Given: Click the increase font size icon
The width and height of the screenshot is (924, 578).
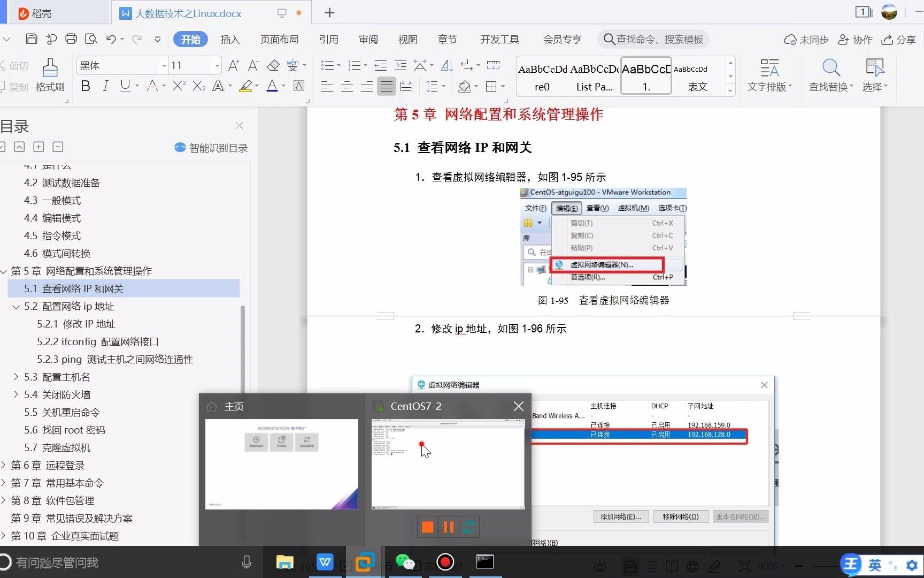Looking at the screenshot, I should 234,65.
